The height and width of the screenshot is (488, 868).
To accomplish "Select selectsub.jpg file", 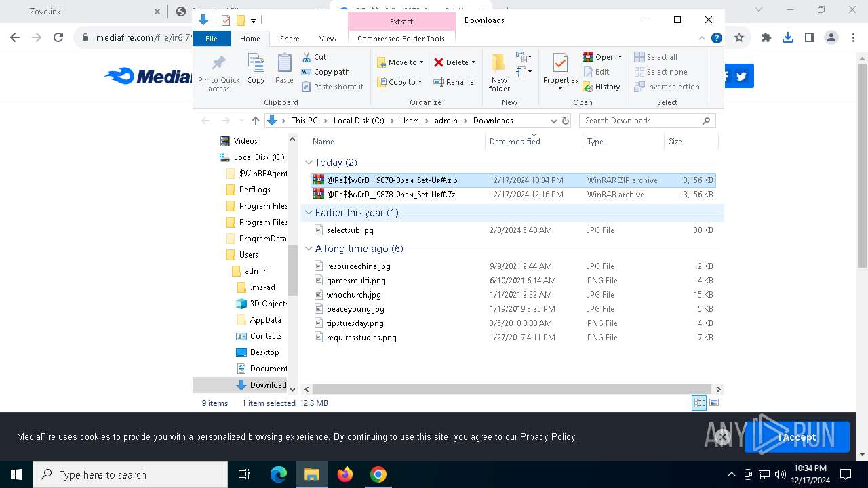I will point(513,230).
